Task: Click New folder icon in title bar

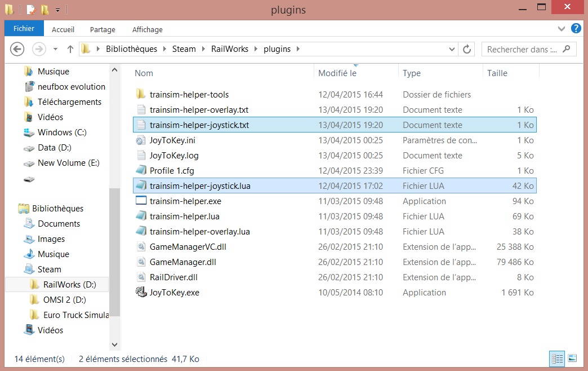Action: (44, 10)
